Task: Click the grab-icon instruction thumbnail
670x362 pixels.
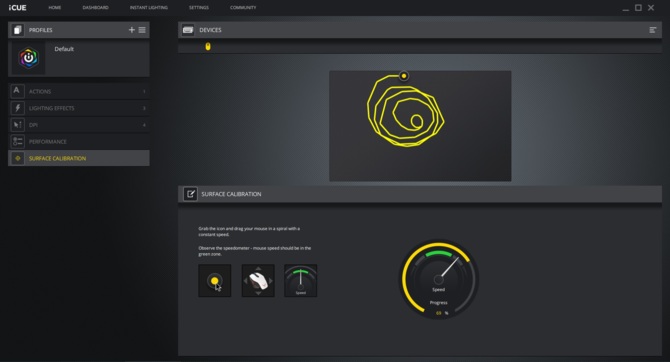Action: click(x=215, y=280)
